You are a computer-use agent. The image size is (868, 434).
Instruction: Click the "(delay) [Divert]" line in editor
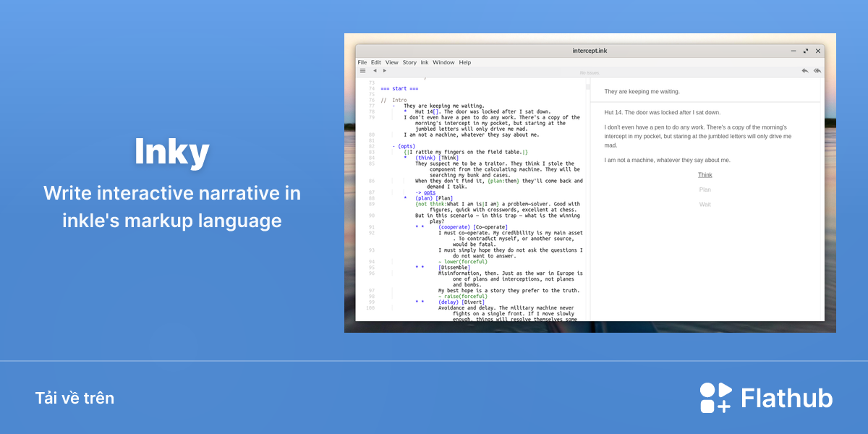pyautogui.click(x=460, y=302)
